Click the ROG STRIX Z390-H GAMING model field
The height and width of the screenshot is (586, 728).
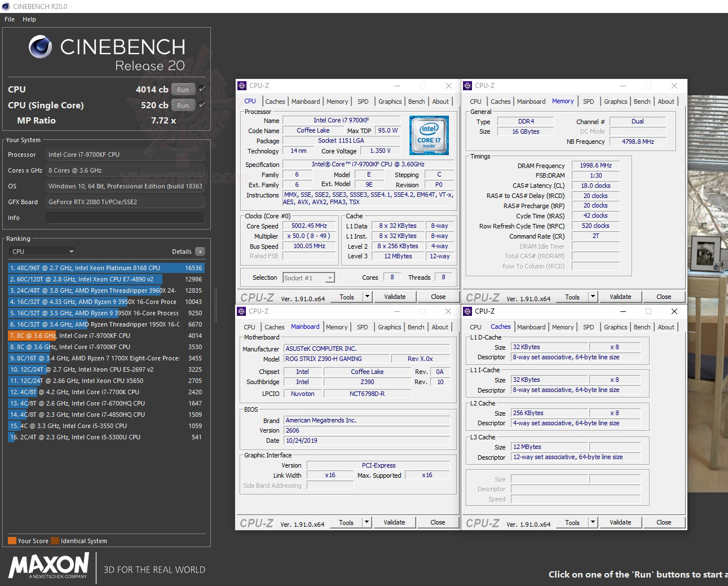click(x=337, y=359)
